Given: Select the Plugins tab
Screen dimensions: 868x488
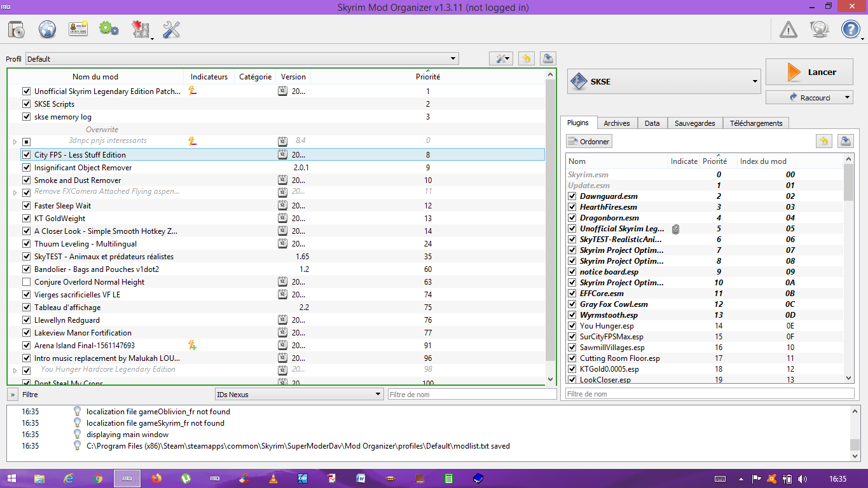Looking at the screenshot, I should [579, 123].
